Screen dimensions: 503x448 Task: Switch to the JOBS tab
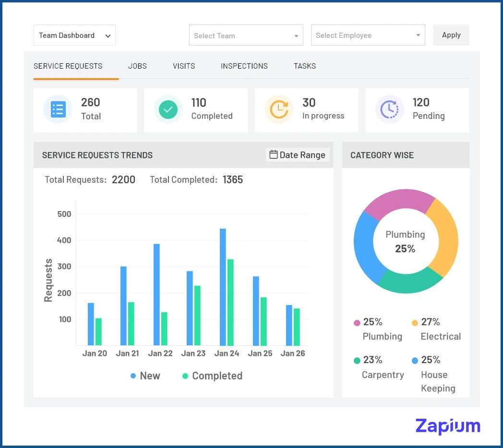pyautogui.click(x=137, y=66)
